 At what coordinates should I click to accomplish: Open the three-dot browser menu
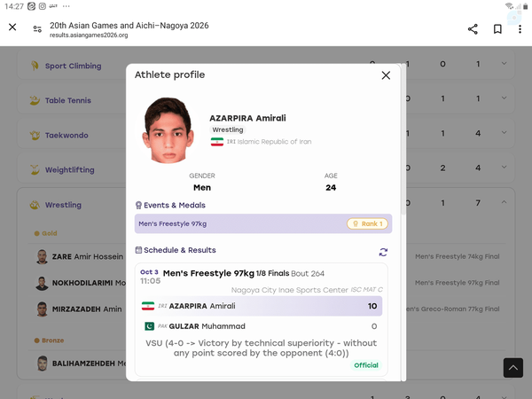pos(520,29)
